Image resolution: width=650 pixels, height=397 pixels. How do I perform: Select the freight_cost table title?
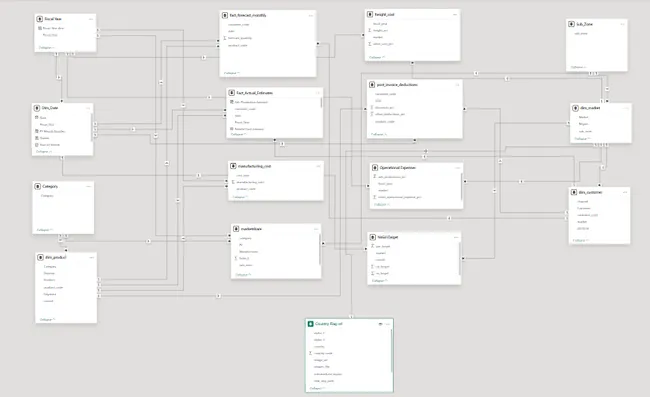tap(385, 15)
